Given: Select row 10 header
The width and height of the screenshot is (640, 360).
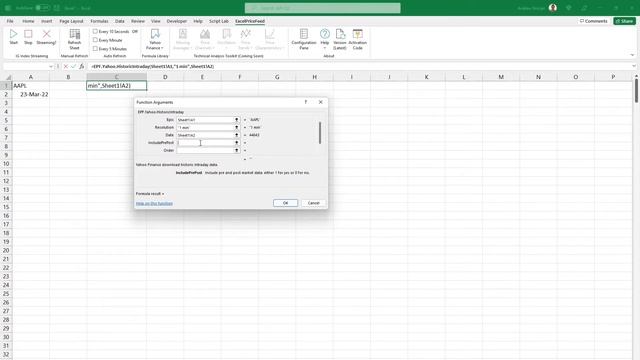Looking at the screenshot, I should [6, 164].
